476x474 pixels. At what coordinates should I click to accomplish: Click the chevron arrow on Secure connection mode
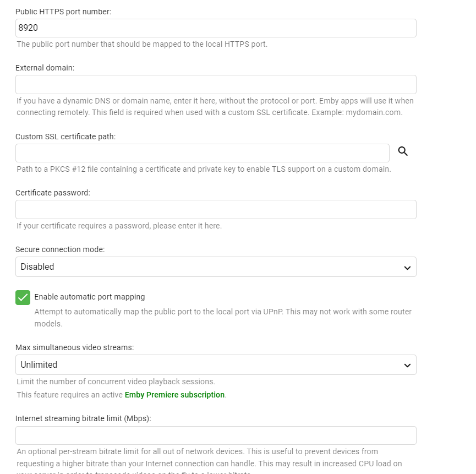(x=407, y=268)
